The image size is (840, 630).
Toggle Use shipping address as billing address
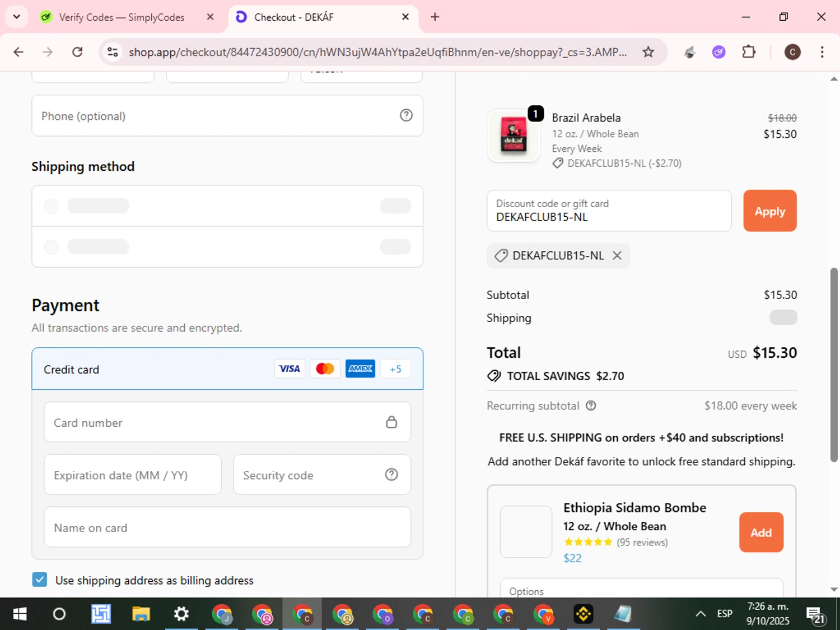point(40,580)
